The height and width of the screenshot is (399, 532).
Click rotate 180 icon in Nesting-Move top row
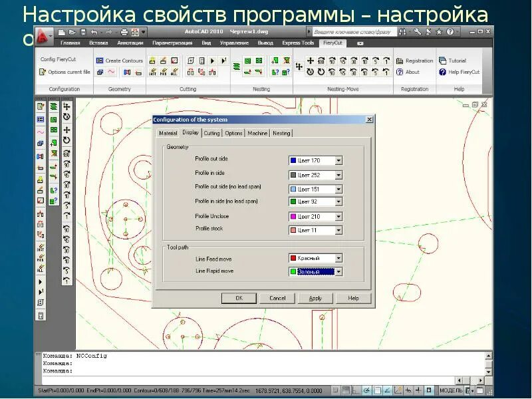(321, 61)
